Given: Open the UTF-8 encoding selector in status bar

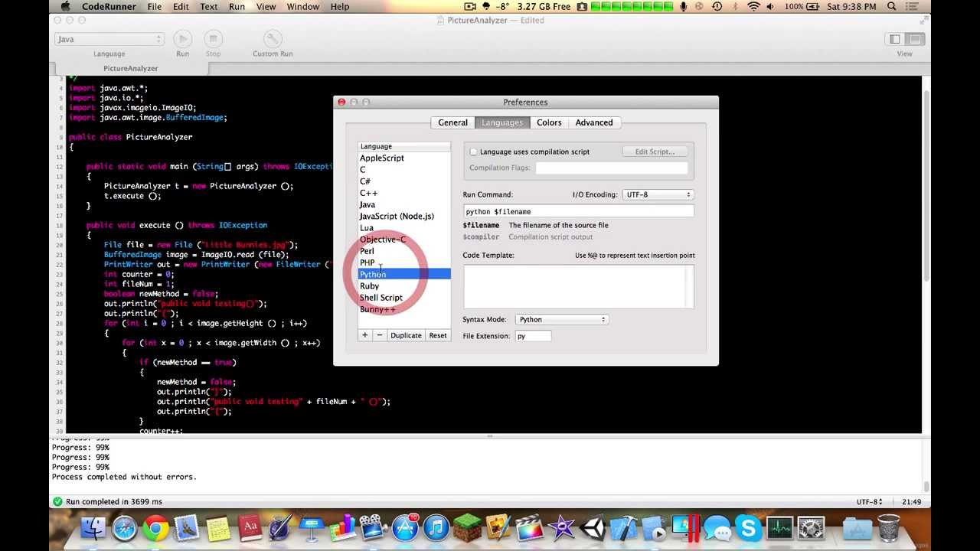Looking at the screenshot, I should click(x=869, y=502).
